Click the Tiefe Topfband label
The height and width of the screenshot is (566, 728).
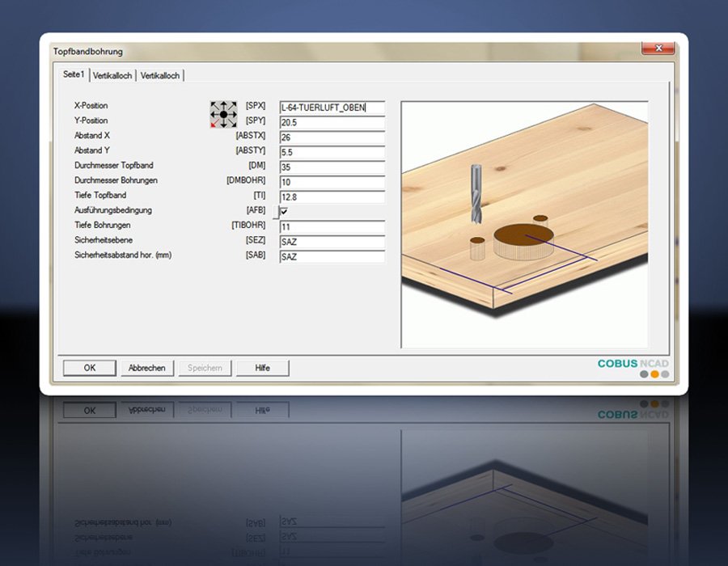coord(100,196)
